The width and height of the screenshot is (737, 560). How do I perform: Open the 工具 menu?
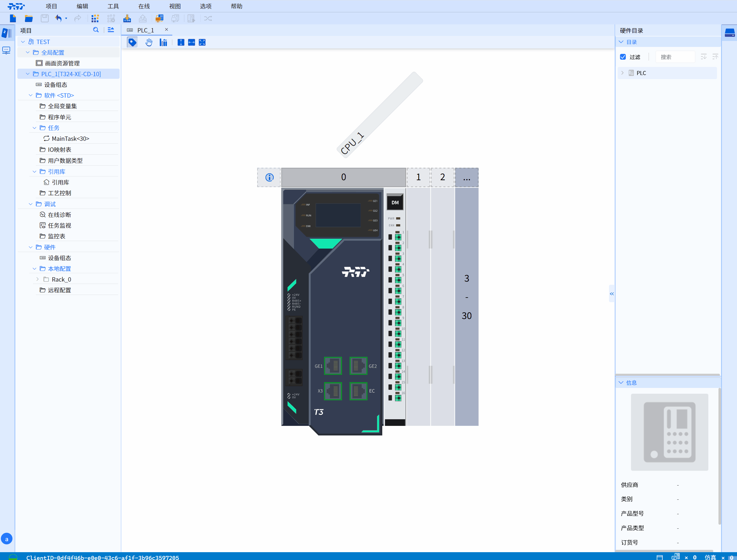(113, 6)
